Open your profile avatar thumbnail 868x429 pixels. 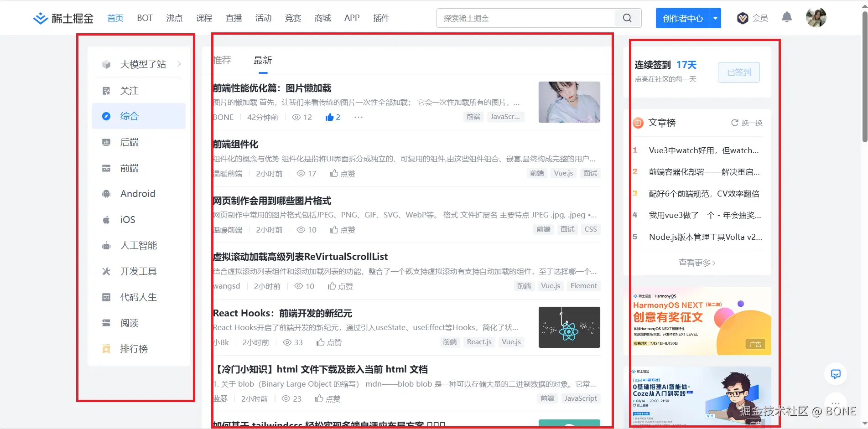pos(816,17)
